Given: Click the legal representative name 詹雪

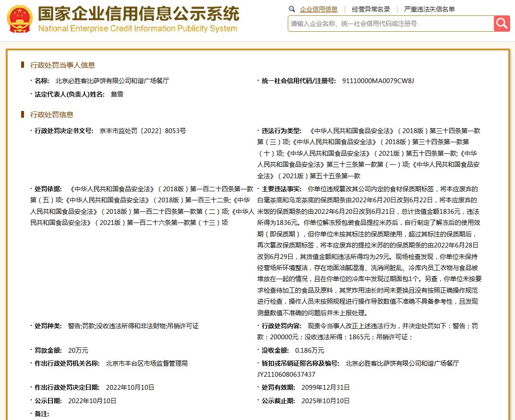Looking at the screenshot, I should [117, 94].
